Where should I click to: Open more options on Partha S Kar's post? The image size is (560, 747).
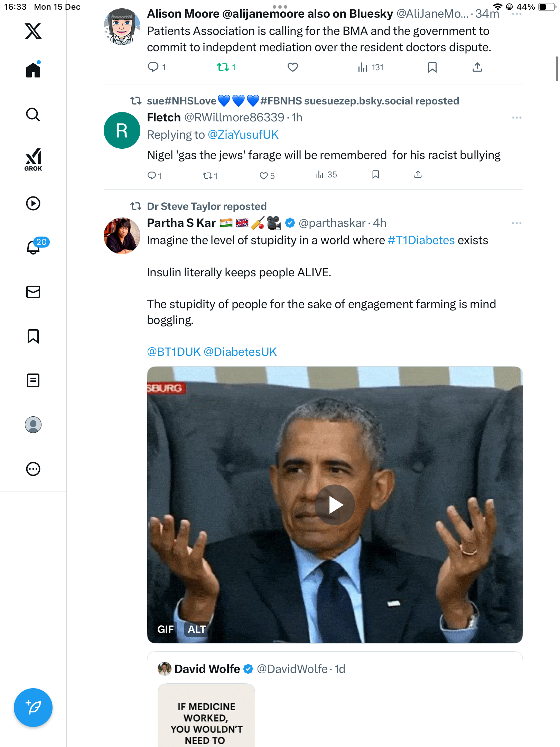point(516,223)
